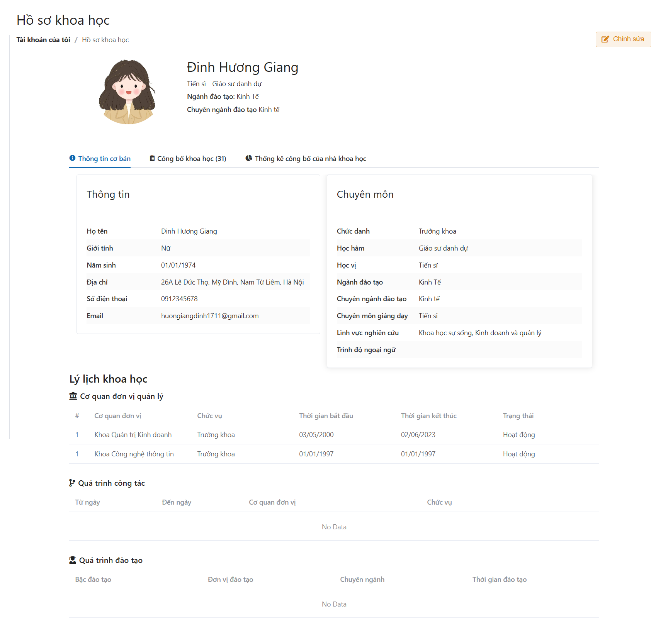This screenshot has height=644, width=651.
Task: Click the phone number 0912345678
Action: click(179, 299)
